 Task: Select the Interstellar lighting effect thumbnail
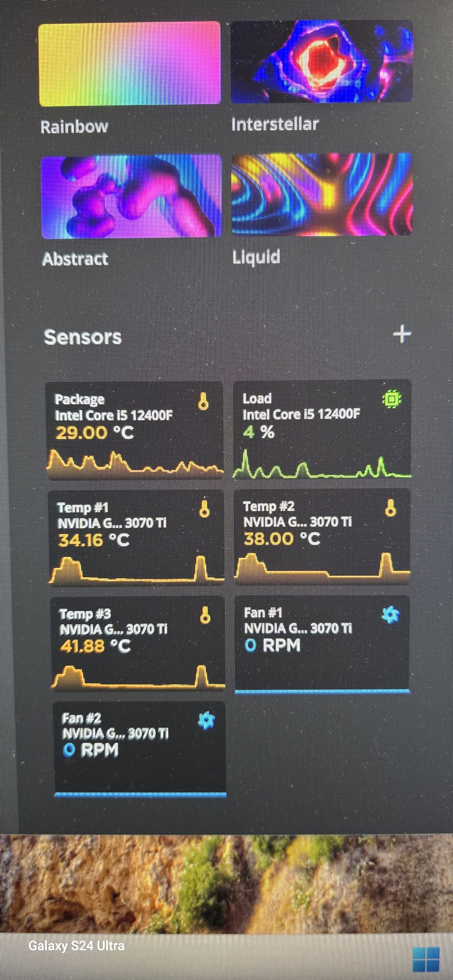[321, 61]
